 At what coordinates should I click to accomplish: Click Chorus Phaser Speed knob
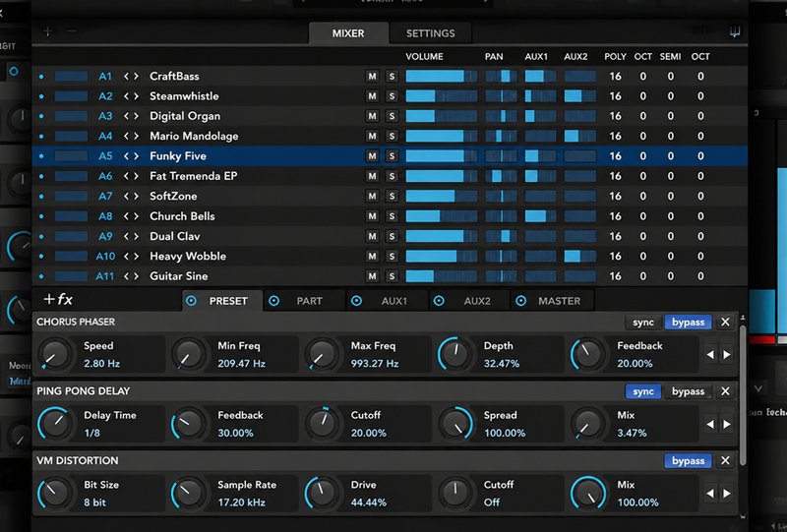(x=55, y=354)
